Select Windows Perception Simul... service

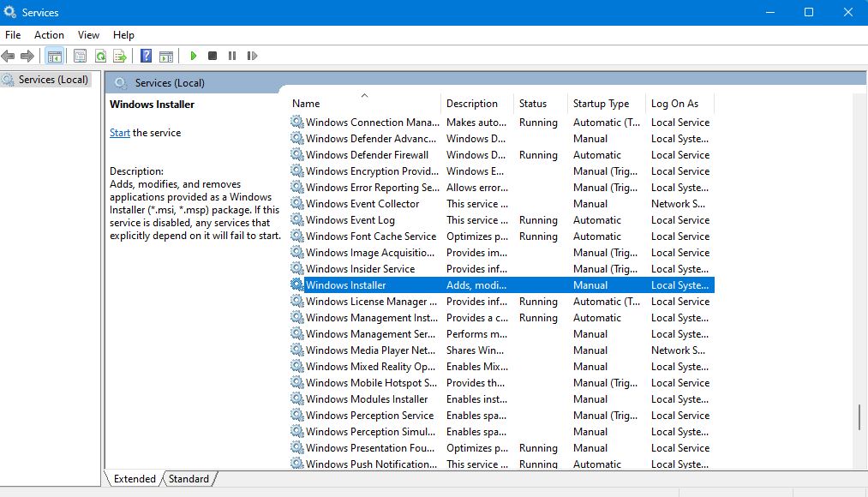point(371,432)
